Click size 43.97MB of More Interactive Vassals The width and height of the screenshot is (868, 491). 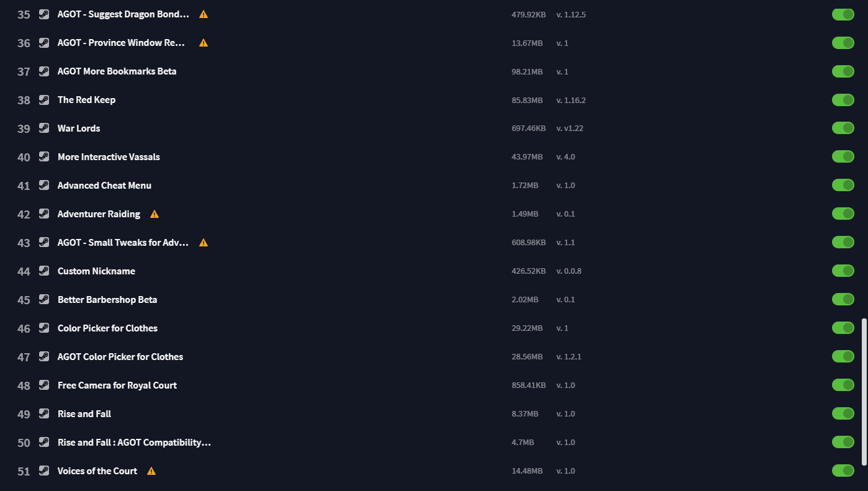(527, 157)
